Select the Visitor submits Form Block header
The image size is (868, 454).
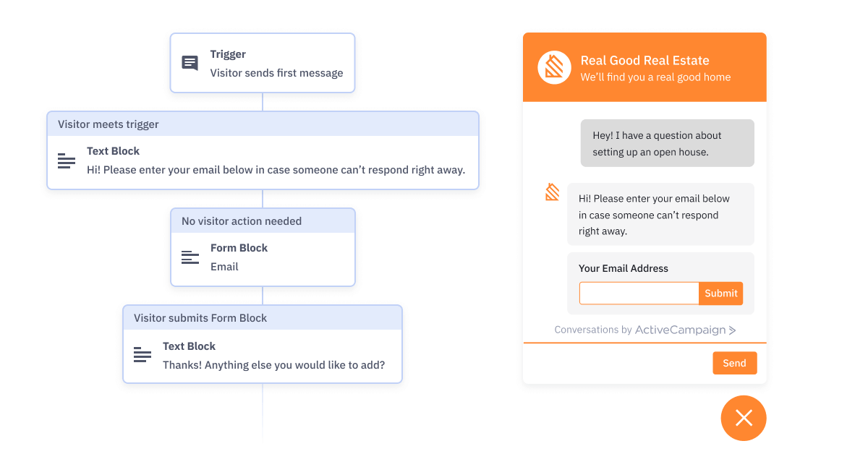point(263,317)
